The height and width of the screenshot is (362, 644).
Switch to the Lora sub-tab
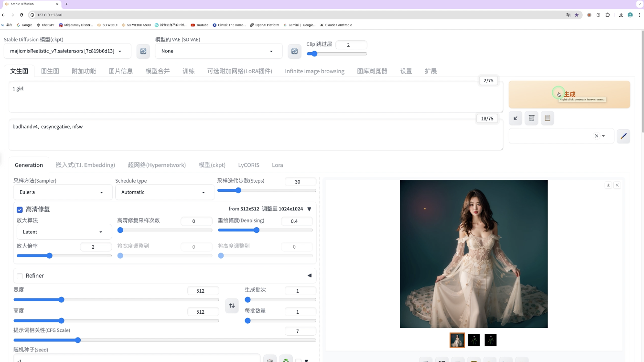click(278, 165)
